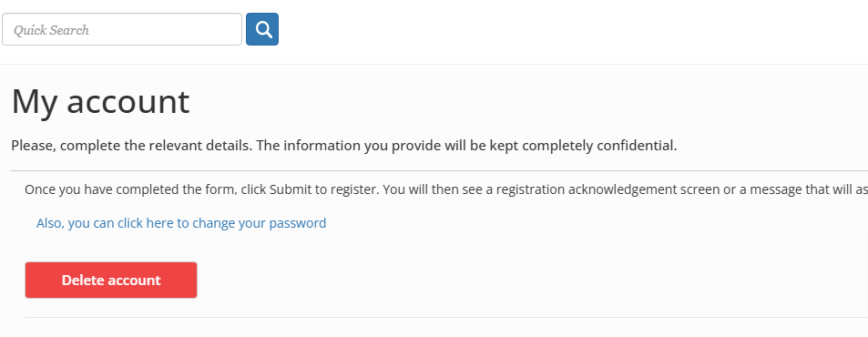
Task: Run search using the blue search button
Action: pyautogui.click(x=262, y=29)
